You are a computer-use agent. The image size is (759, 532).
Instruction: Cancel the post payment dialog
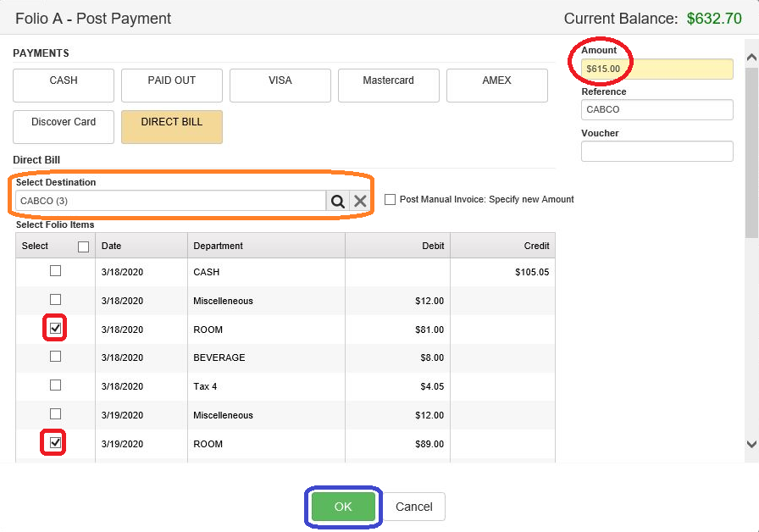tap(414, 507)
